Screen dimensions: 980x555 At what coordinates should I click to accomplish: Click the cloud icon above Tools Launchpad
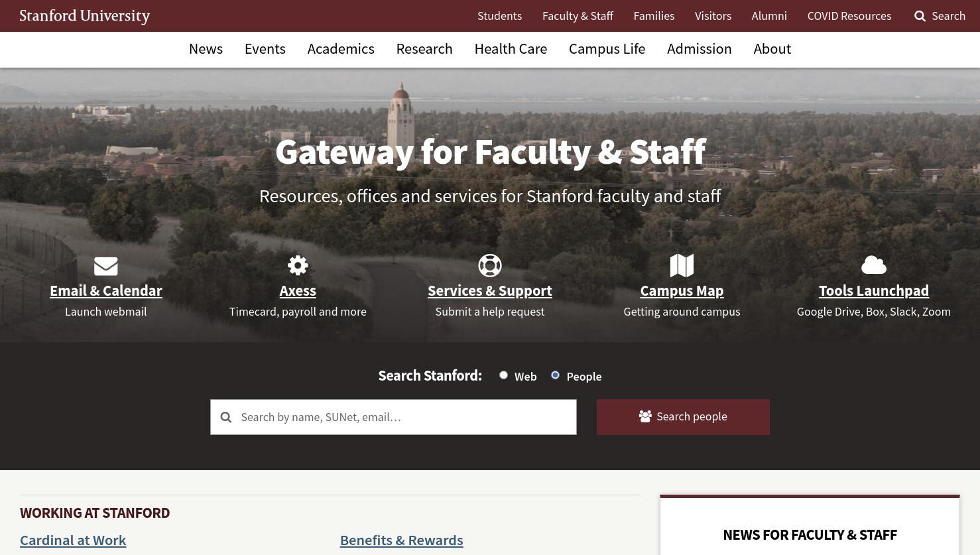pos(874,265)
